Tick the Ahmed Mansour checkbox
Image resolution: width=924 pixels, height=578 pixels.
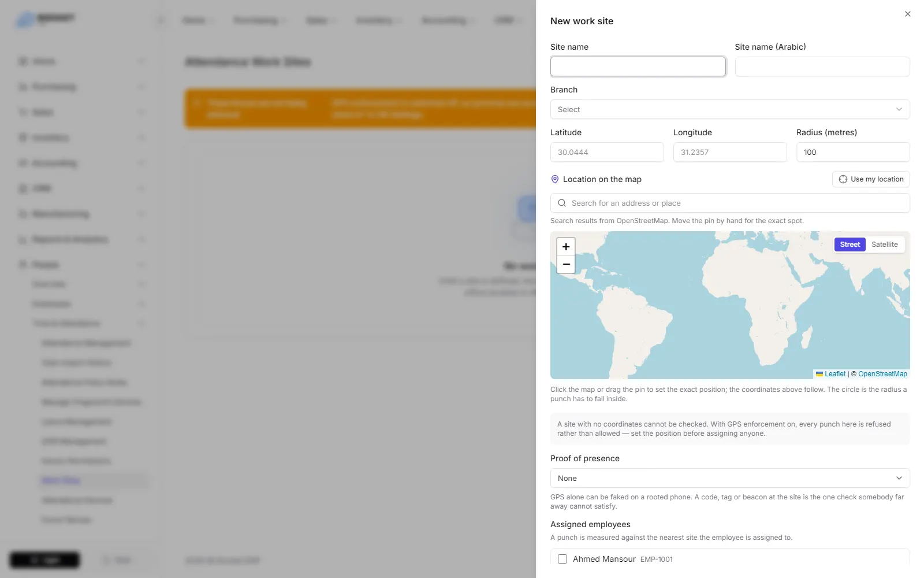(x=562, y=559)
